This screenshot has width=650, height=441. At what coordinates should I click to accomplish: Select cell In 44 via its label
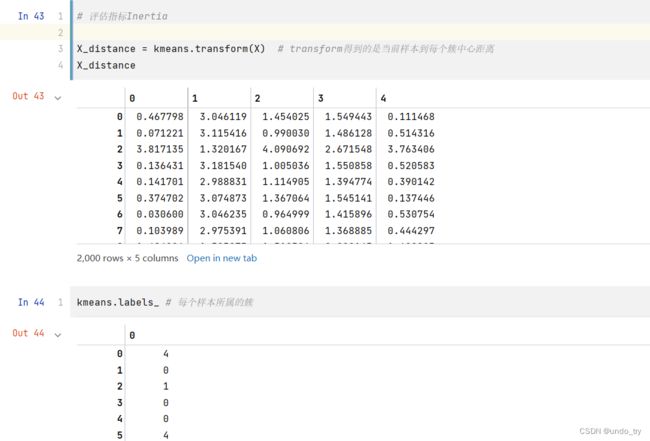pos(32,302)
